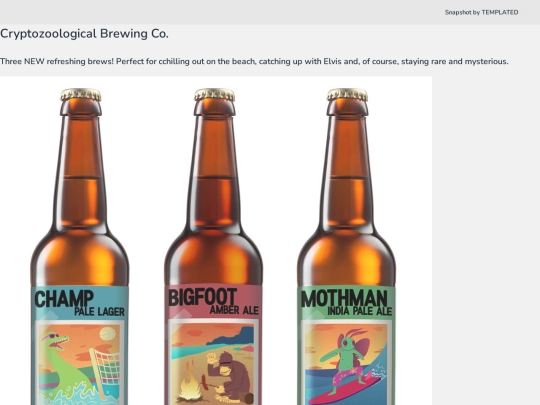The image size is (540, 405).
Task: Click the Champ dinosaur volleyball illustration
Action: [80, 364]
